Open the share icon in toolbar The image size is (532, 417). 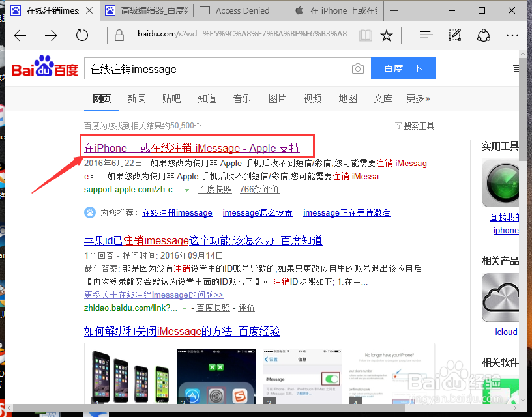tap(484, 35)
